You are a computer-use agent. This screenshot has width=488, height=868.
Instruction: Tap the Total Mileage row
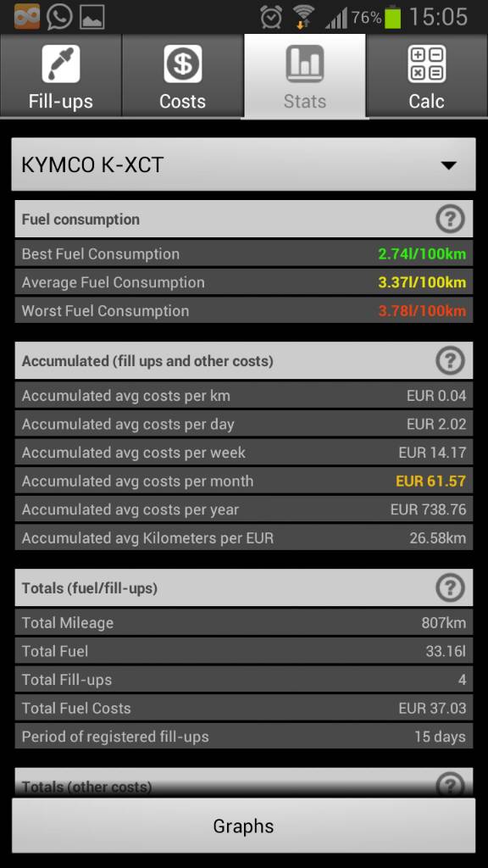point(243,623)
